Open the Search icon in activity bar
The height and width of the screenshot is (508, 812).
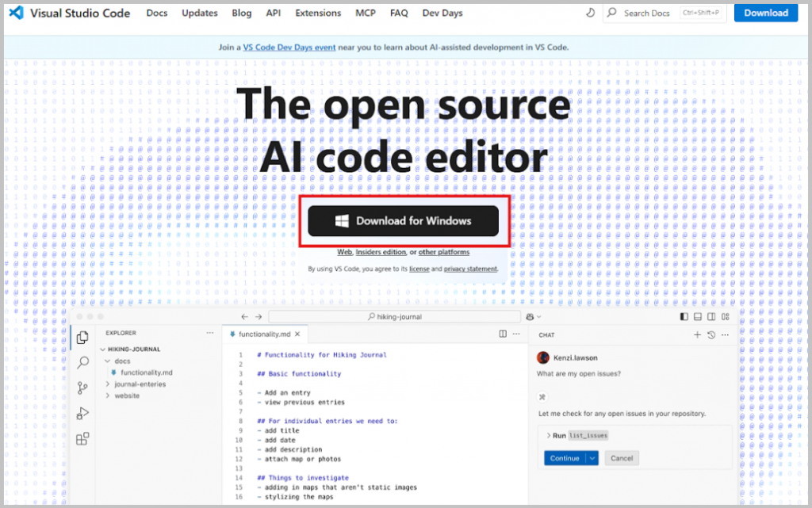pyautogui.click(x=82, y=362)
